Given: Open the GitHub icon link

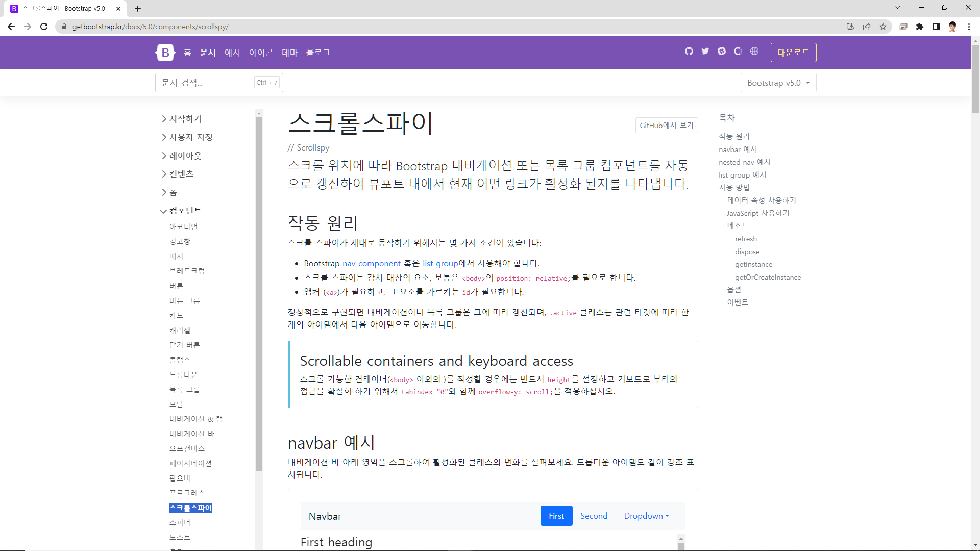Looking at the screenshot, I should [689, 52].
